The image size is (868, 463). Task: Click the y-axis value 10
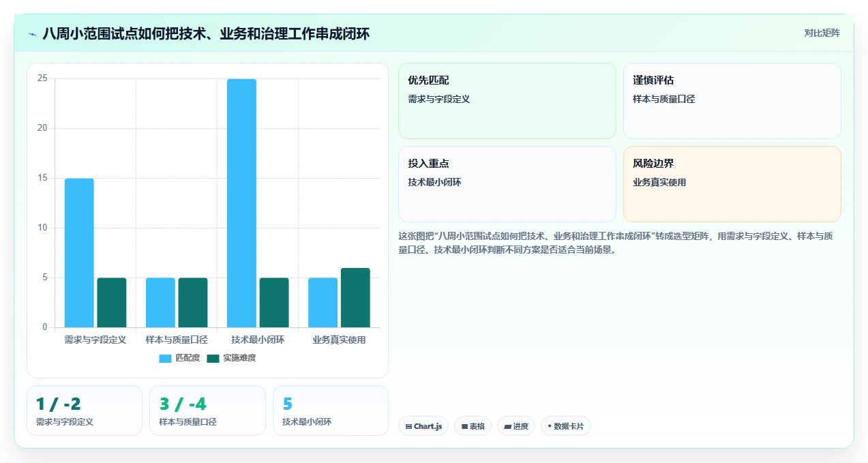point(42,228)
